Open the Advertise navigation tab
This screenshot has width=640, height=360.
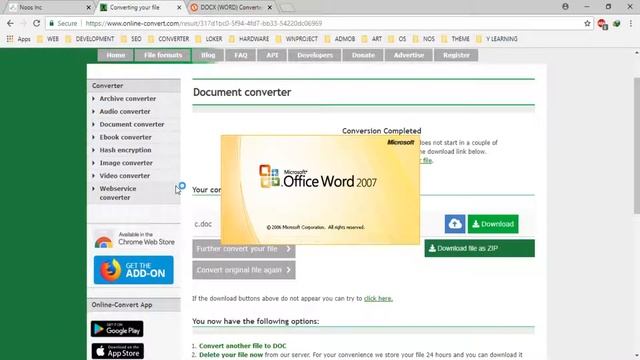click(409, 55)
